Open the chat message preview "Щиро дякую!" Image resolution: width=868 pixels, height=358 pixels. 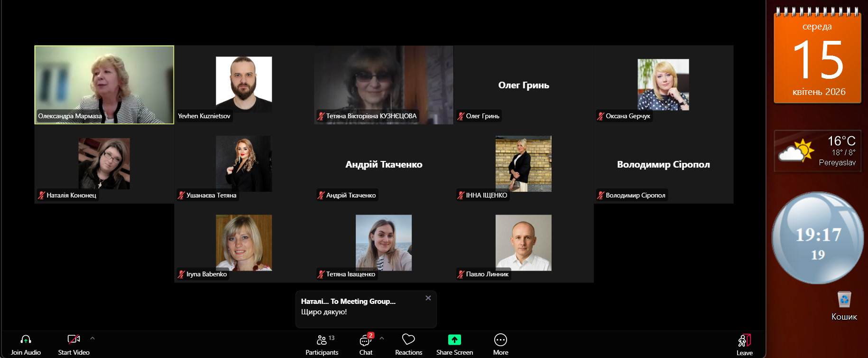click(x=324, y=312)
